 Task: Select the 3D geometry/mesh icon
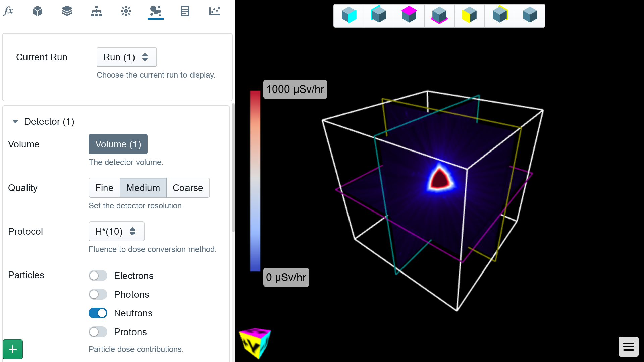(x=38, y=11)
